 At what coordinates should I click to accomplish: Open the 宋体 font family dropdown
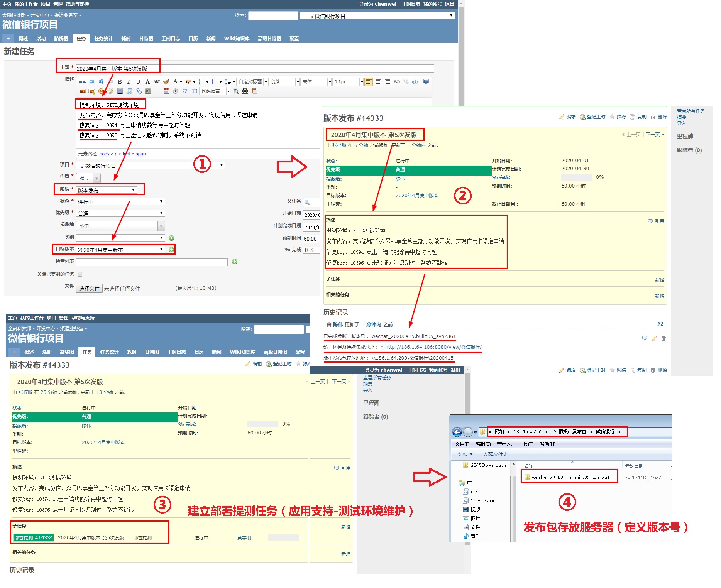coord(316,82)
